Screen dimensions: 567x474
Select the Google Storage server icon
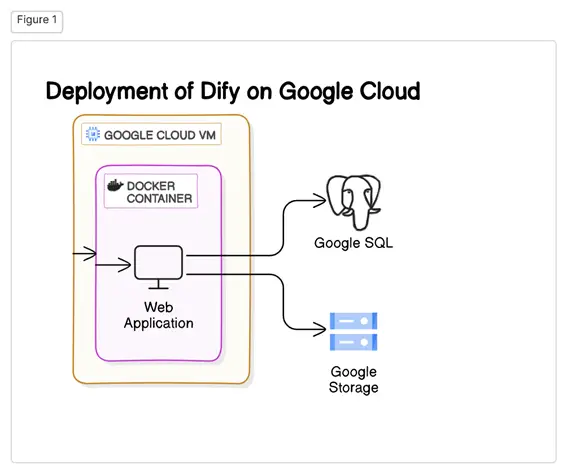coord(353,332)
